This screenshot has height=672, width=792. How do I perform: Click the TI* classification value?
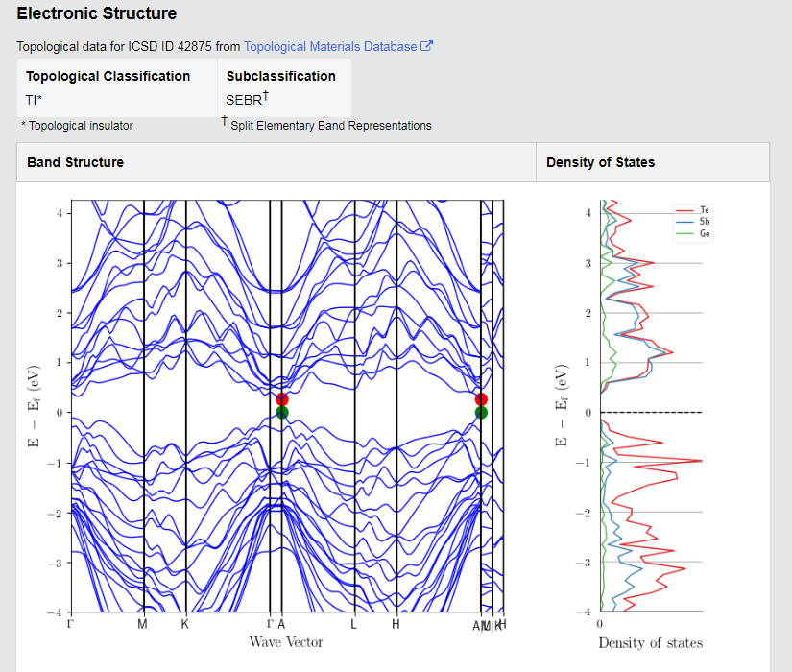[x=34, y=100]
